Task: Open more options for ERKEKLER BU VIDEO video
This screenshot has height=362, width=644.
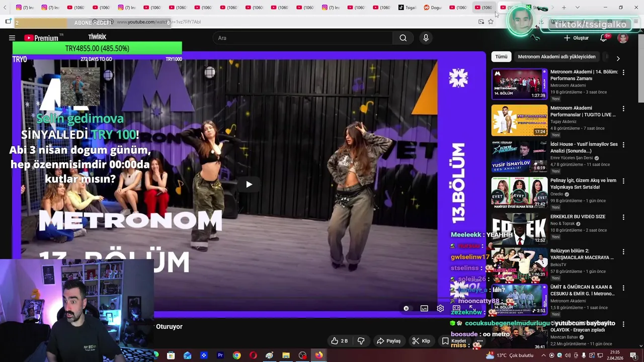Action: (623, 217)
